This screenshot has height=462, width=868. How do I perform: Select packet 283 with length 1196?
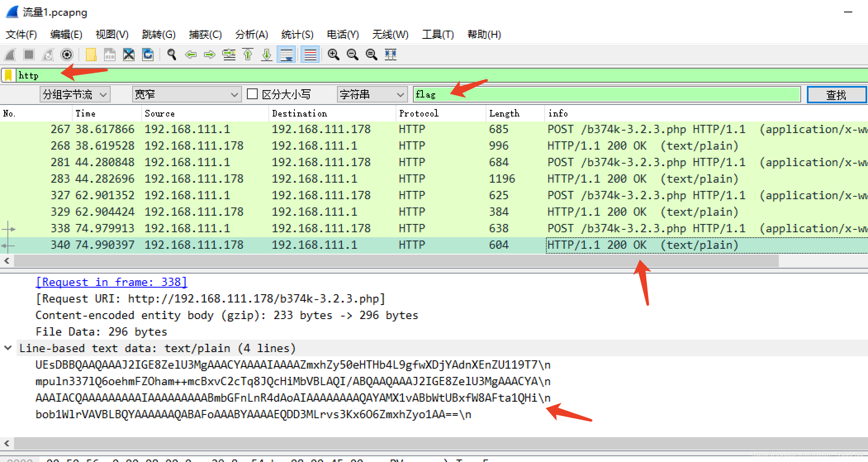pos(434,179)
